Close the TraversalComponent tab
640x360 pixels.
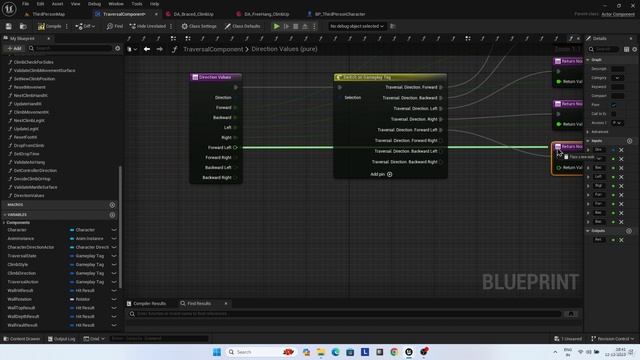(x=156, y=14)
